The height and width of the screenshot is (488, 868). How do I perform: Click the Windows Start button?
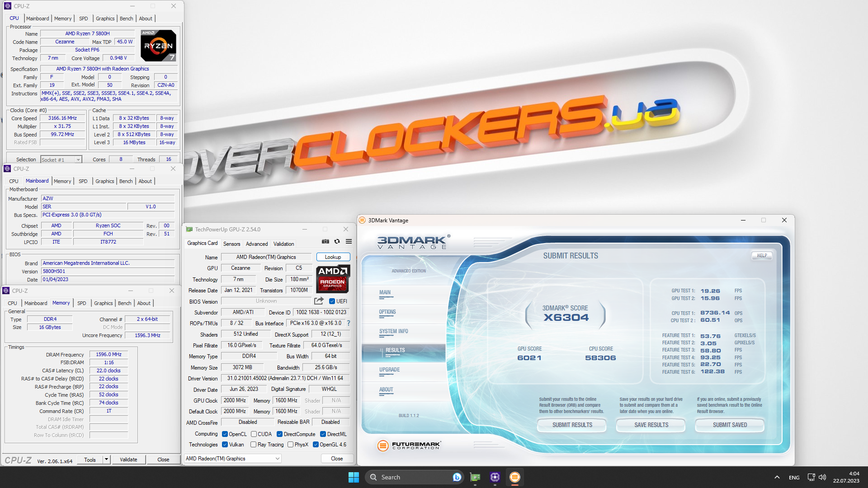tap(354, 477)
